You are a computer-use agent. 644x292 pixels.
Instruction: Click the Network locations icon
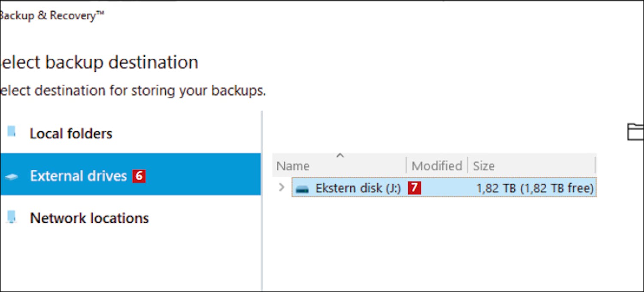12,216
